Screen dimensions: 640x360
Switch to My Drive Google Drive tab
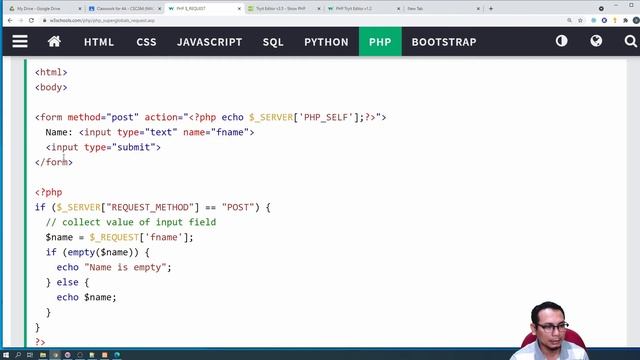point(44,8)
